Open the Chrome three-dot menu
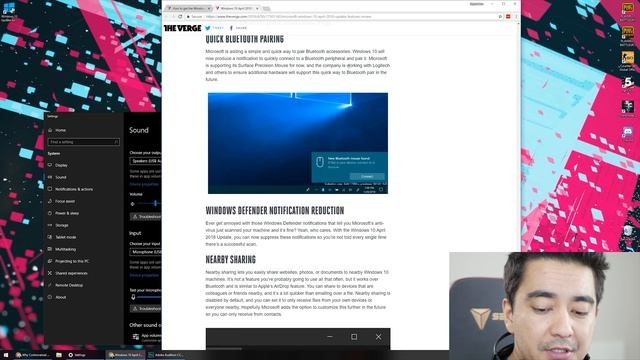Image resolution: width=640 pixels, height=360 pixels. pyautogui.click(x=516, y=17)
